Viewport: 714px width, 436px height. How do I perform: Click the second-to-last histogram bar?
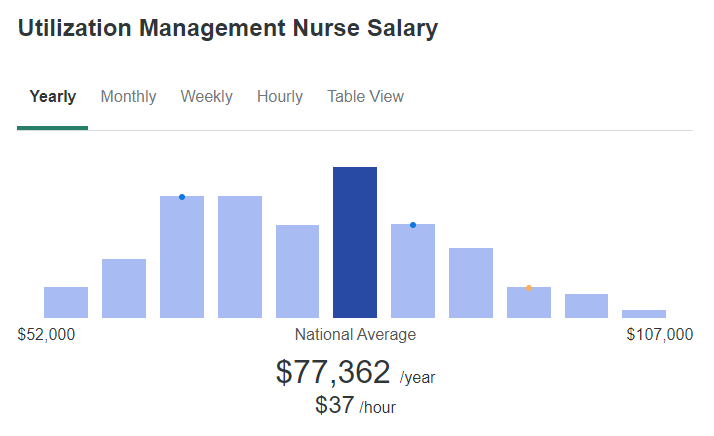tap(586, 306)
